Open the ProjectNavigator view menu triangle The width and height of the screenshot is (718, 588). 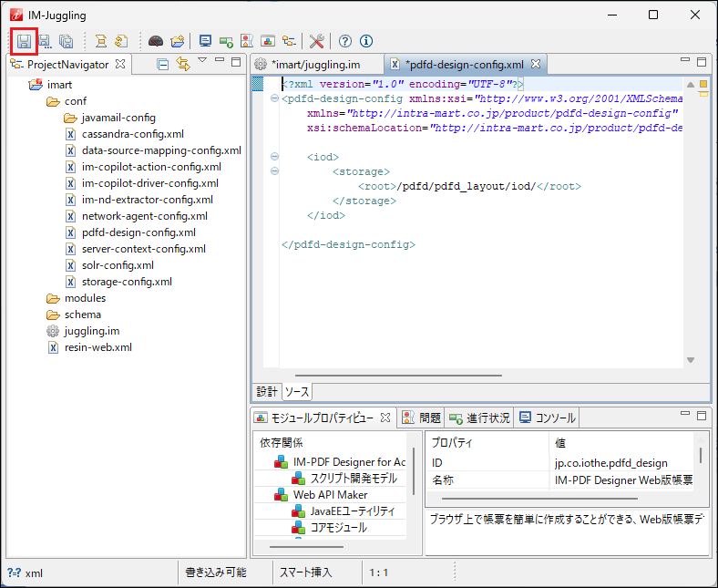[202, 62]
